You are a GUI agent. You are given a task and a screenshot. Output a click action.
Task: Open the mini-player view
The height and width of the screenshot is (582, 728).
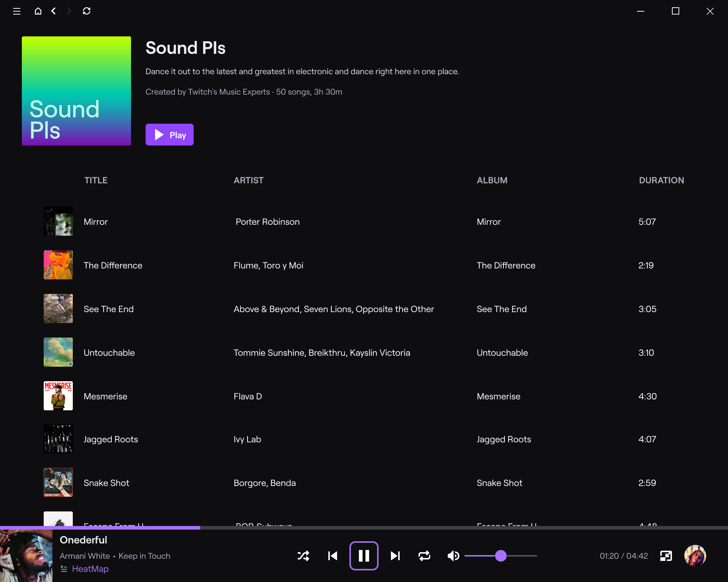pos(667,556)
